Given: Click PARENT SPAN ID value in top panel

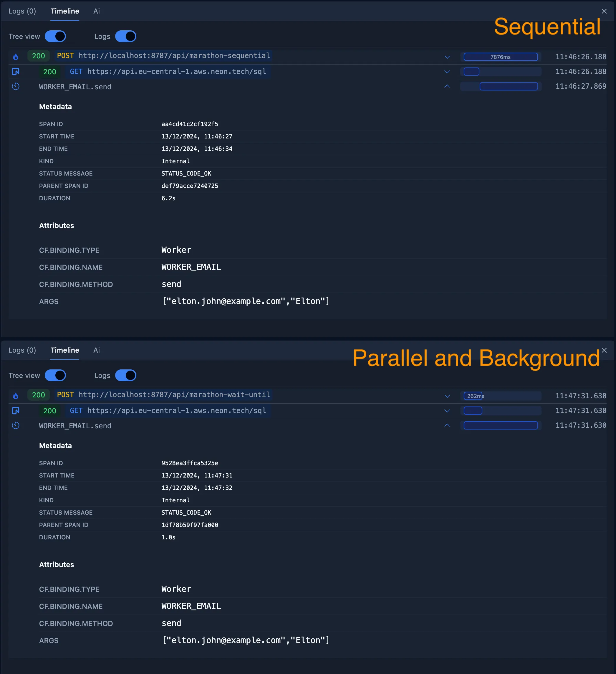Looking at the screenshot, I should (190, 186).
